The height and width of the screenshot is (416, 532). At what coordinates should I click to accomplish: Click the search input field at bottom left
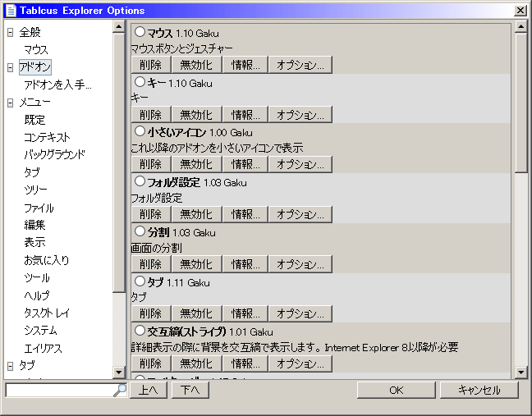(57, 390)
